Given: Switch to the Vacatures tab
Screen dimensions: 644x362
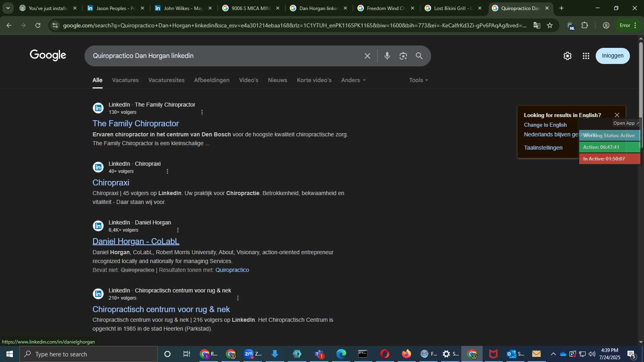Looking at the screenshot, I should [x=125, y=80].
